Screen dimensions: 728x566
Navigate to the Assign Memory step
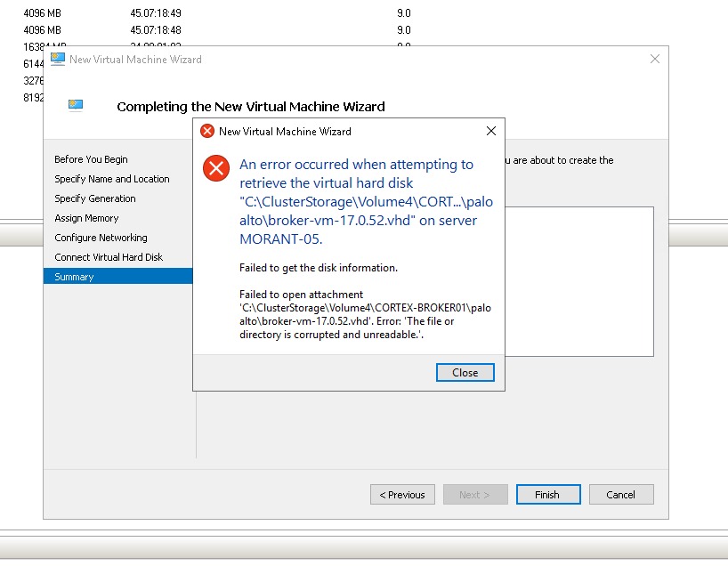[86, 218]
